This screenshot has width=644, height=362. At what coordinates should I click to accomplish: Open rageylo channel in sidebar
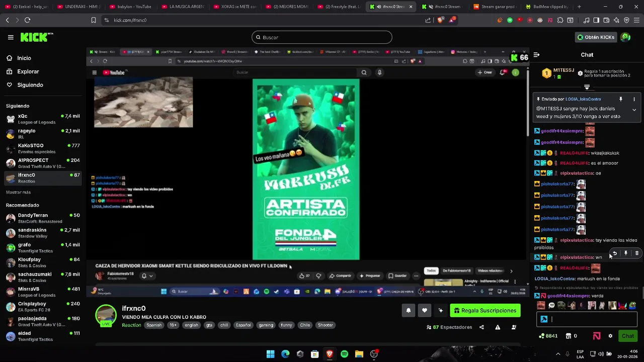43,134
